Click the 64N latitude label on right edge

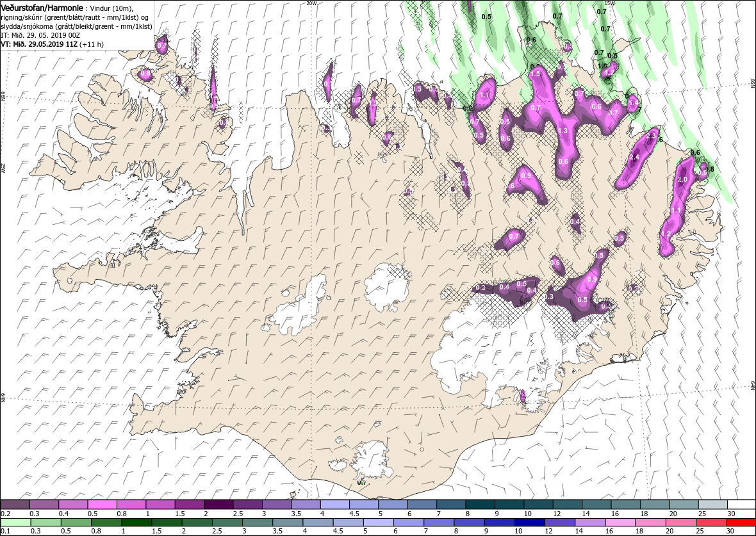click(x=752, y=386)
